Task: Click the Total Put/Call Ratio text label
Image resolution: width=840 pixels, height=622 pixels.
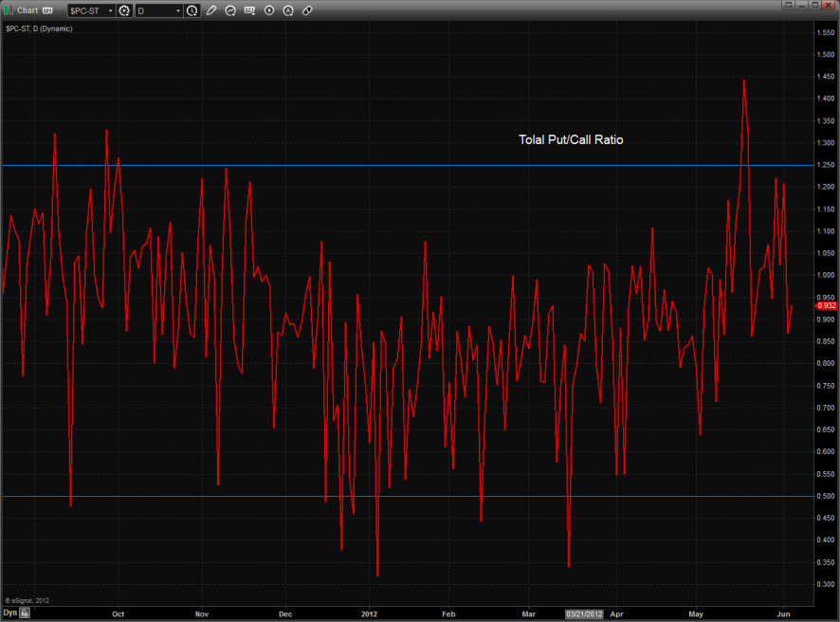Action: pyautogui.click(x=571, y=139)
